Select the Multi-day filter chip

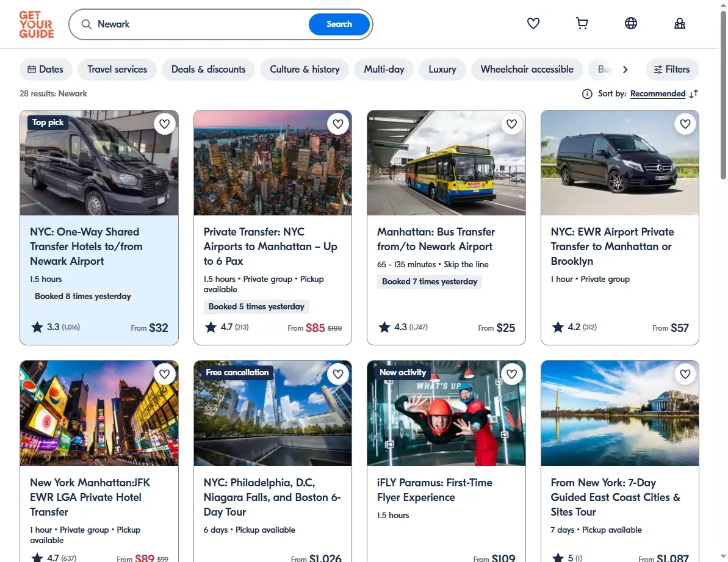(x=384, y=69)
